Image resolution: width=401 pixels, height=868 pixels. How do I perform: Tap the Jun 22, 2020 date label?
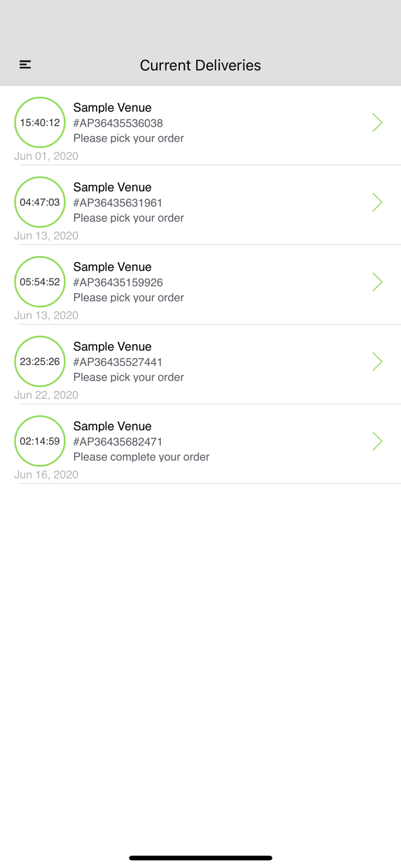coord(46,395)
